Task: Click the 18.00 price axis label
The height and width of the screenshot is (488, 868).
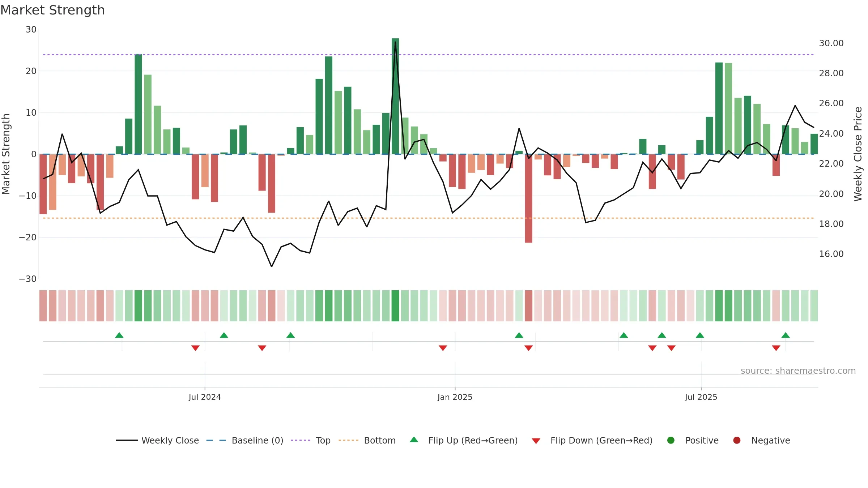Action: [x=831, y=224]
